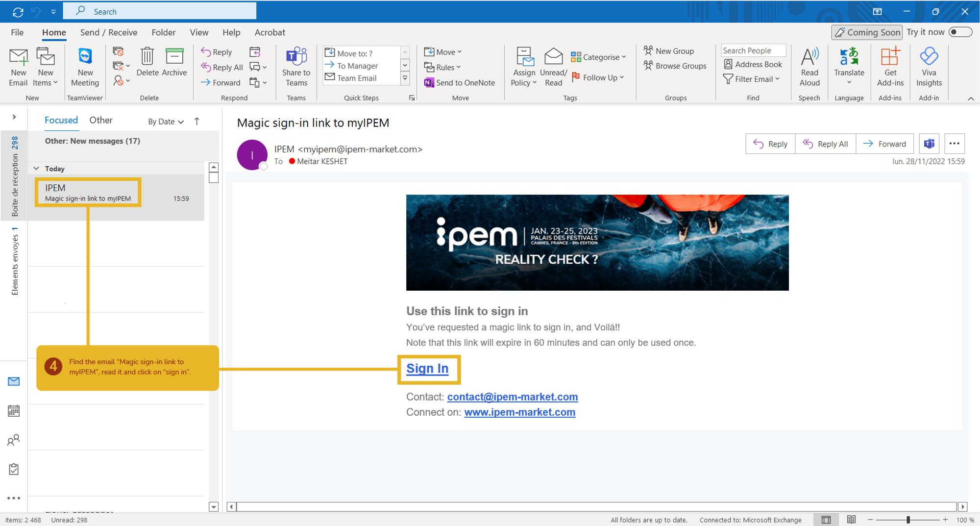Open New Items menu

pyautogui.click(x=46, y=67)
